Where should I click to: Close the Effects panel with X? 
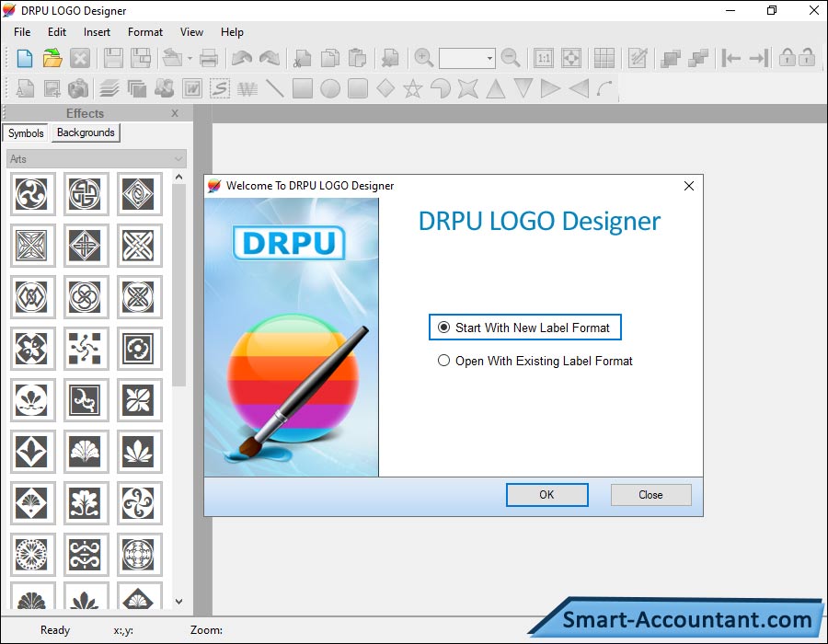175,113
